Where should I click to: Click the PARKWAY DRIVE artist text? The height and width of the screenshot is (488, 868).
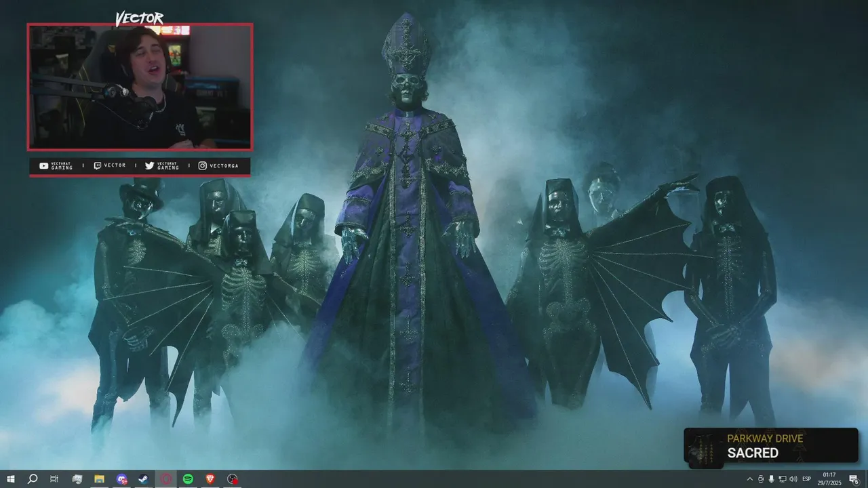(x=765, y=439)
